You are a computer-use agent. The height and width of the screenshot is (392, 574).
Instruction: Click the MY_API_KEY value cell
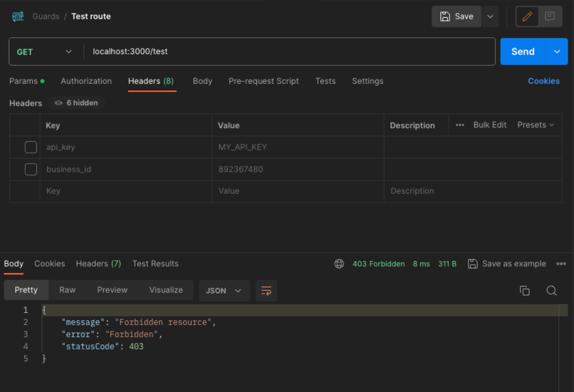[298, 147]
